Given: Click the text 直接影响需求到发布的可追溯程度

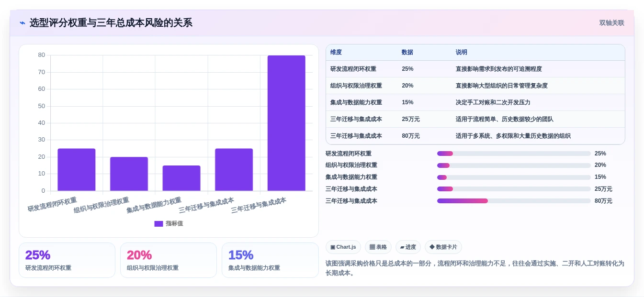Looking at the screenshot, I should 499,69.
